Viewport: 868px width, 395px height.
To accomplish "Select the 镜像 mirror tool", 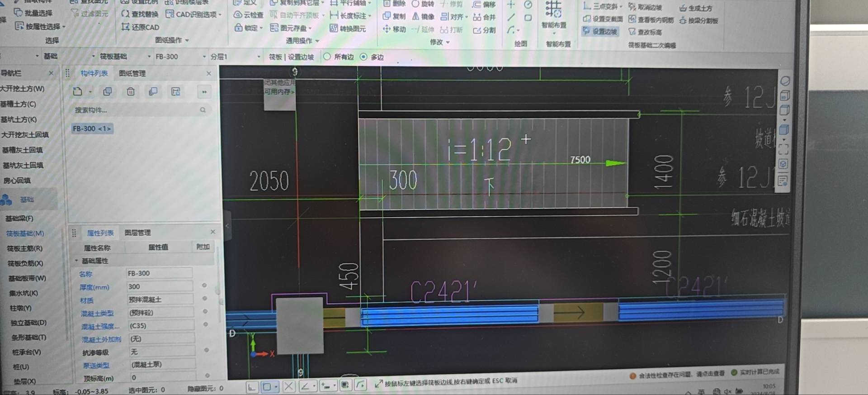I will pos(423,16).
